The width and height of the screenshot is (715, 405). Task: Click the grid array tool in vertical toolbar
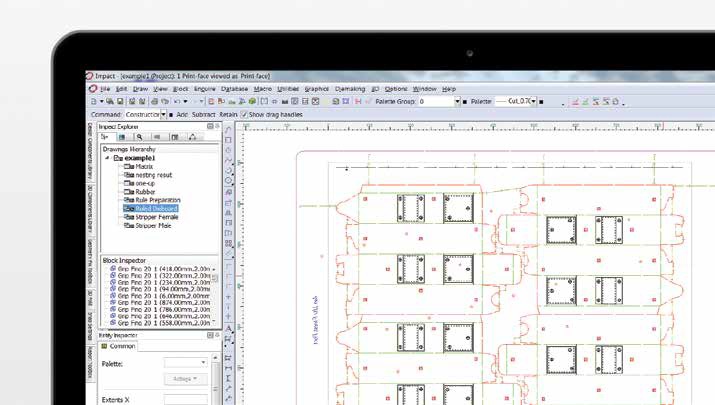tap(228, 243)
